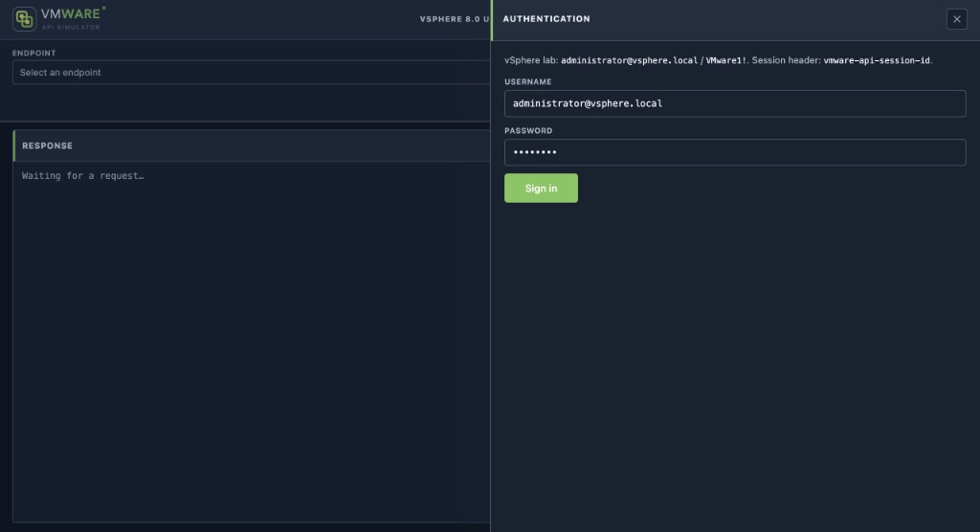Select the Response panel header
Screen dimensions: 980x532
pos(252,145)
